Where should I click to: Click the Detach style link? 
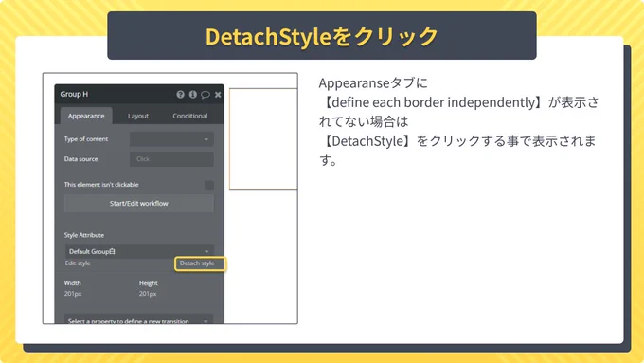pos(197,263)
